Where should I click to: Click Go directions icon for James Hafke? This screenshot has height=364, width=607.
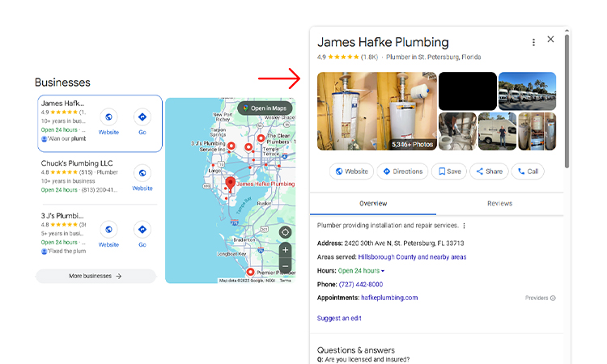[142, 117]
